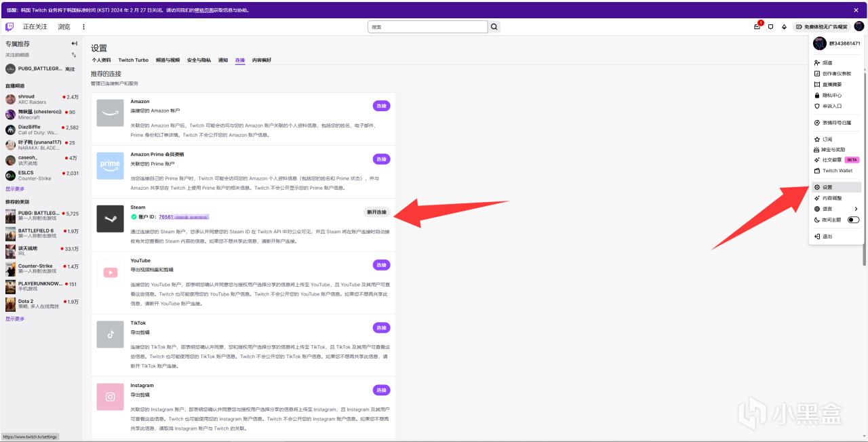Switch to the 通知 tab
The height and width of the screenshot is (442, 868).
[x=223, y=60]
